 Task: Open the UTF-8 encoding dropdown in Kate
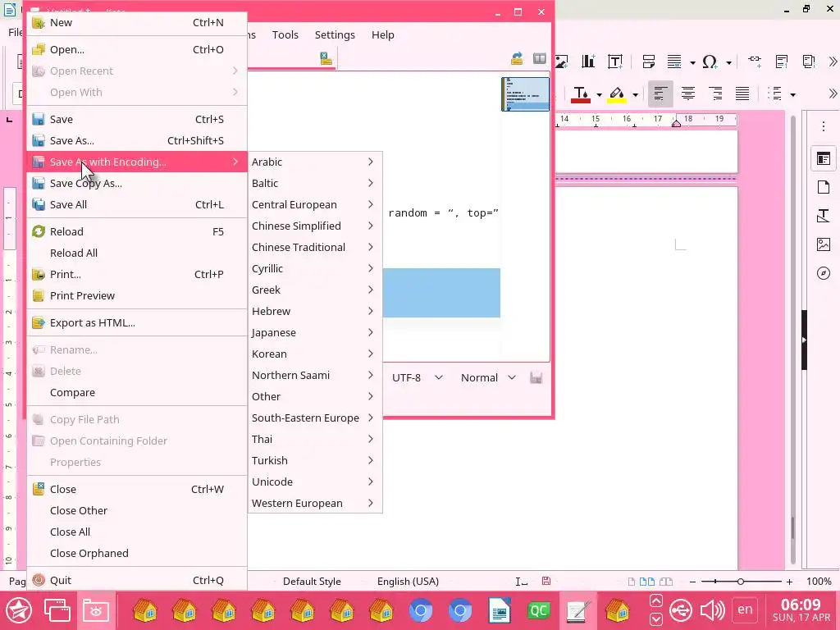tap(418, 377)
